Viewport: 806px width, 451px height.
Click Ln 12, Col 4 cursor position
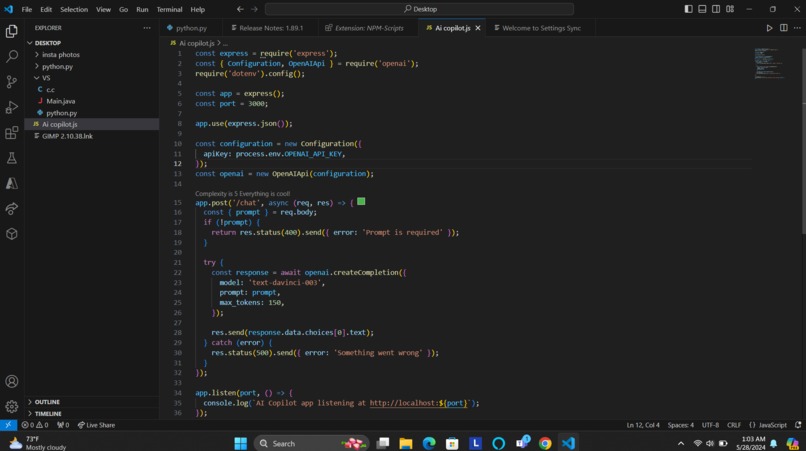(643, 425)
